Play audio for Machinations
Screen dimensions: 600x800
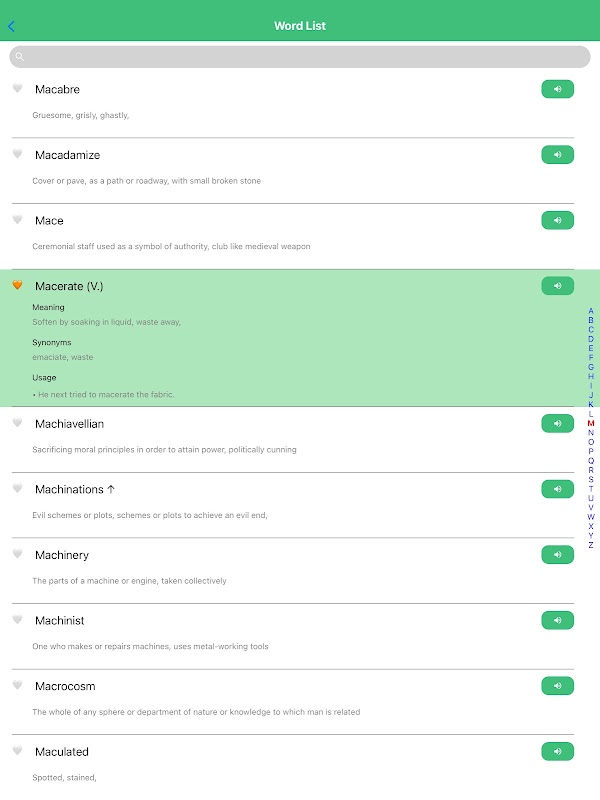pos(557,489)
